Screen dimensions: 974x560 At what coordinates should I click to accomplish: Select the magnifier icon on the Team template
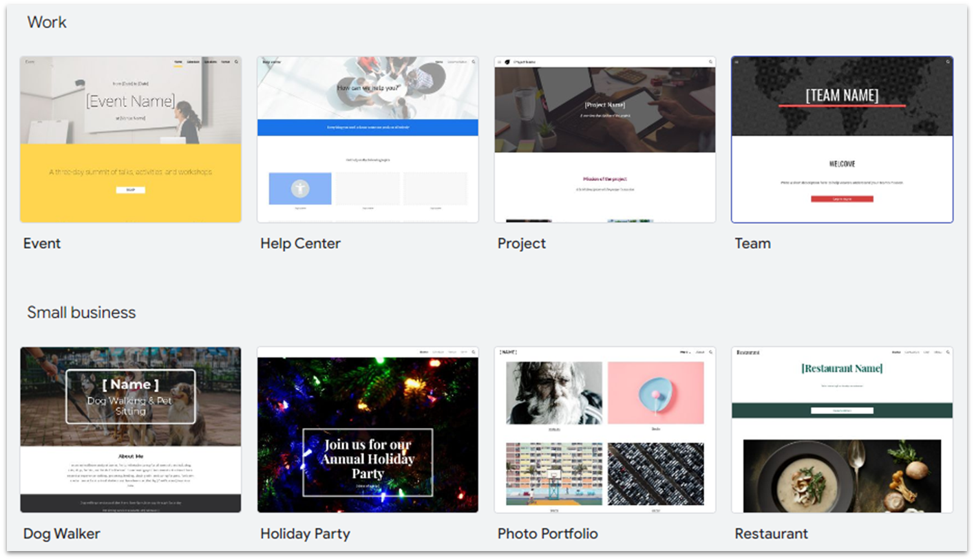946,62
